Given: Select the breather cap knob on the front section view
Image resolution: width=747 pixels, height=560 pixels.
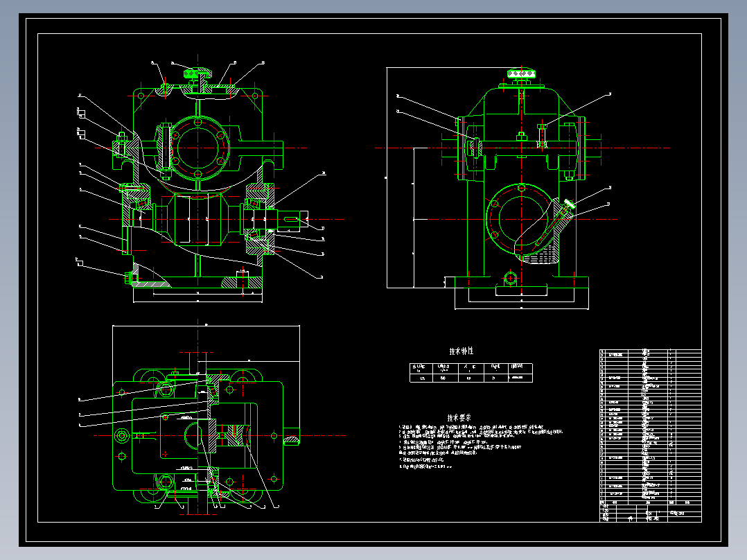Looking at the screenshot, I should (196, 73).
